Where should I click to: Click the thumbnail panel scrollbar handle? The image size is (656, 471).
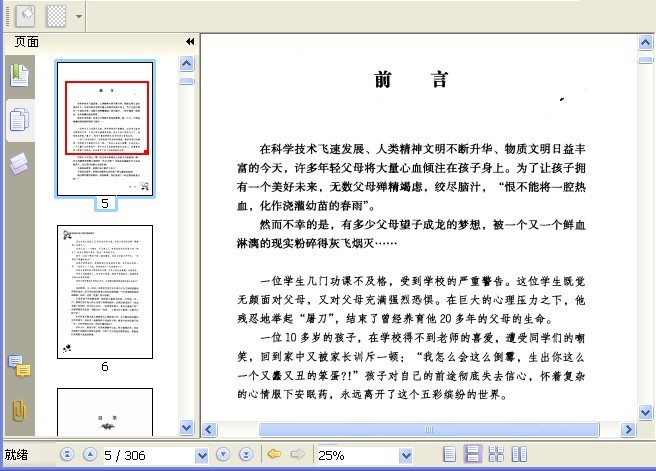[x=186, y=81]
